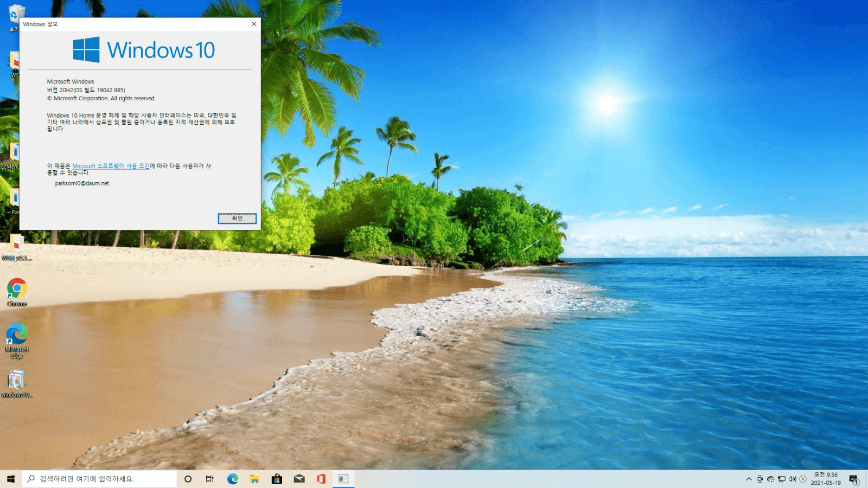Open Office app from taskbar
The image size is (868, 488).
(x=321, y=479)
